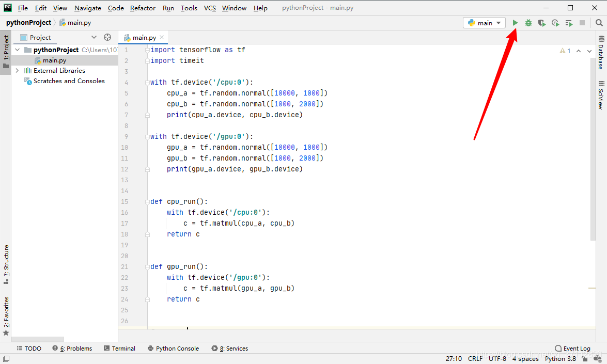Jump to previous highlighted error arrow

click(x=579, y=51)
